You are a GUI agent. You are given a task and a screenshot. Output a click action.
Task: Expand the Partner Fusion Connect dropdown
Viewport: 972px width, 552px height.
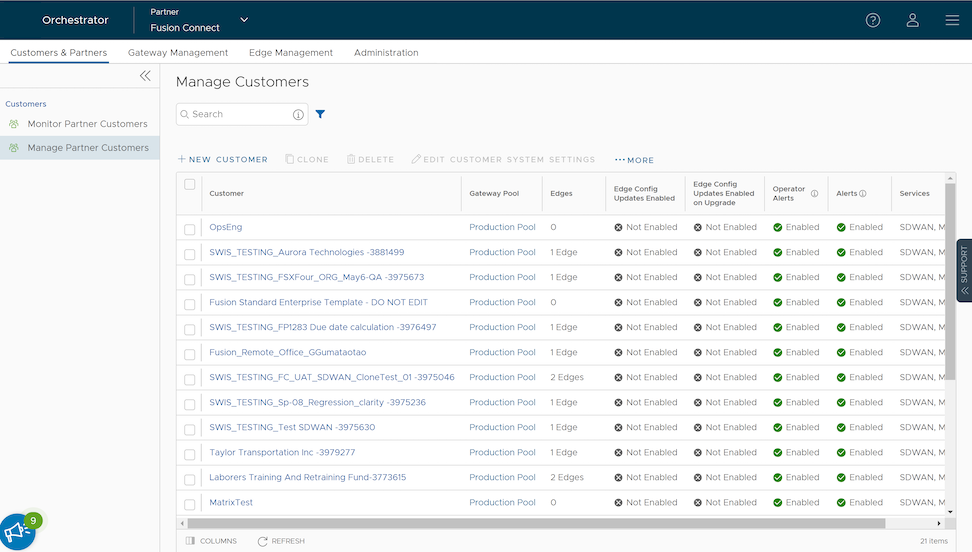[244, 20]
